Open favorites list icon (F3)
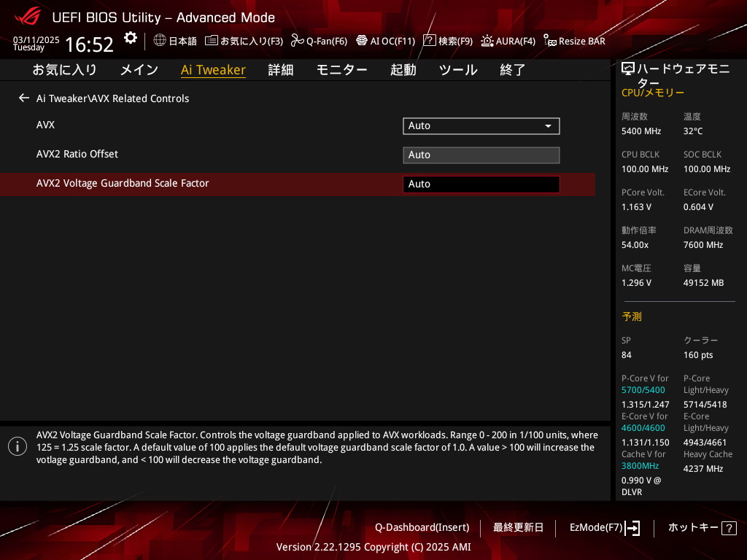The width and height of the screenshot is (747, 560). (x=211, y=41)
